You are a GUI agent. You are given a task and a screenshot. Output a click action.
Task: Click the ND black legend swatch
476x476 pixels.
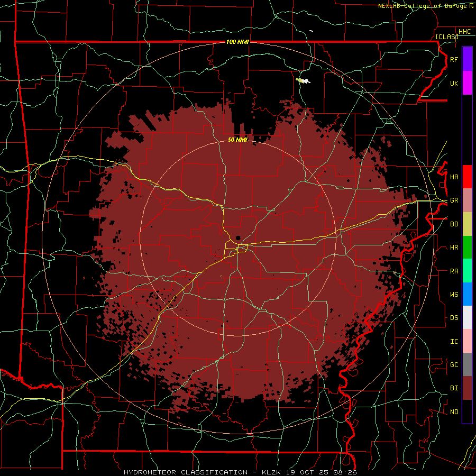coord(467,411)
